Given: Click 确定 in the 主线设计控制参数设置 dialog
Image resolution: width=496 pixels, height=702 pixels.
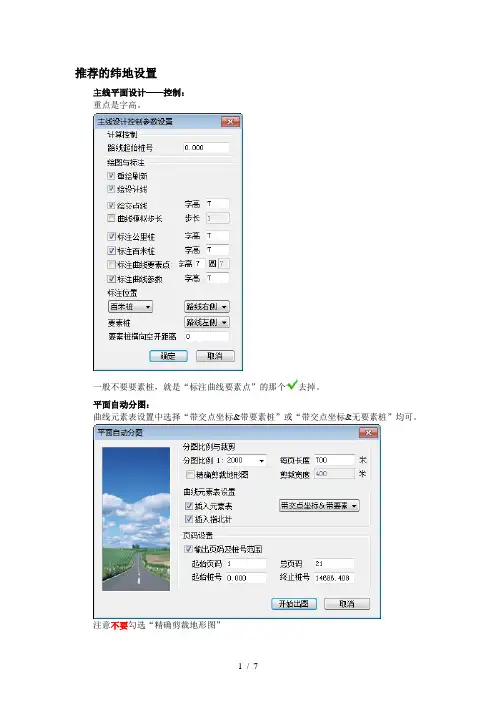Looking at the screenshot, I should [168, 356].
